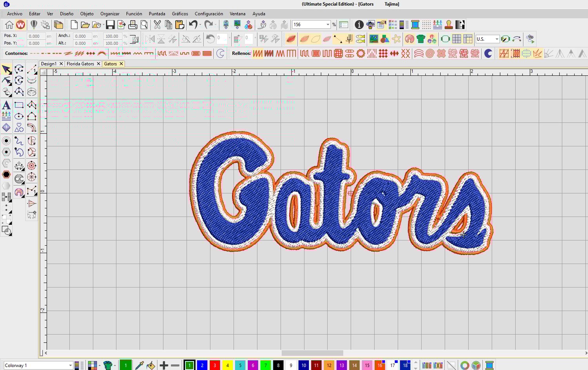
Task: Open the Archivo menu
Action: (x=15, y=14)
